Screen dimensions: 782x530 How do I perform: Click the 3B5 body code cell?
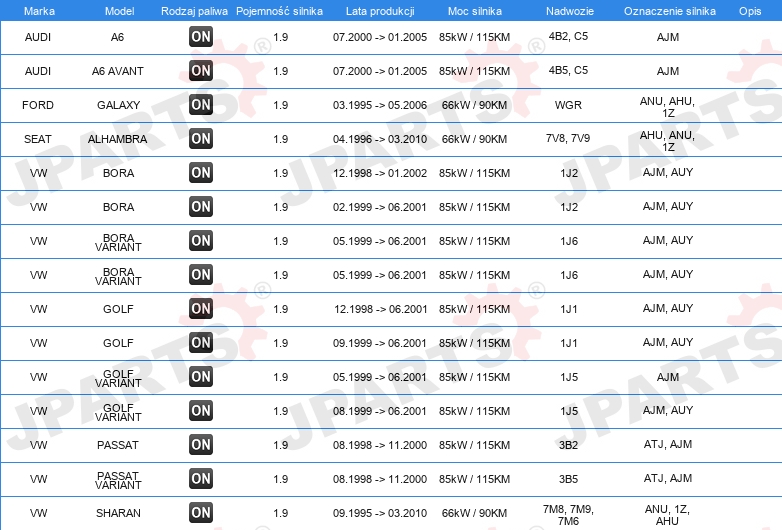[x=568, y=479]
